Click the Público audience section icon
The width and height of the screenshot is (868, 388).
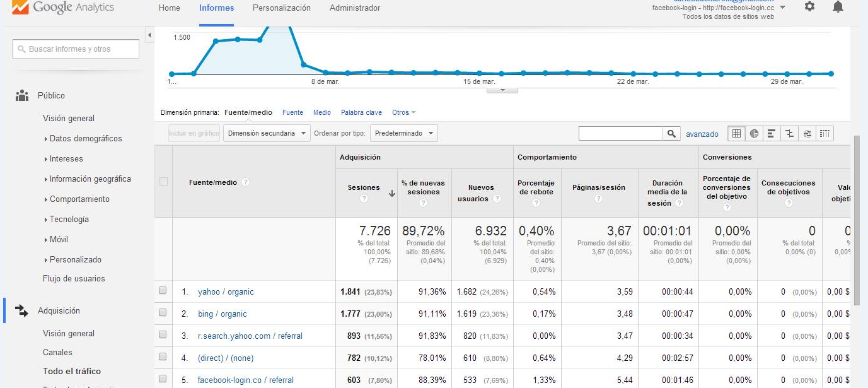coord(22,96)
